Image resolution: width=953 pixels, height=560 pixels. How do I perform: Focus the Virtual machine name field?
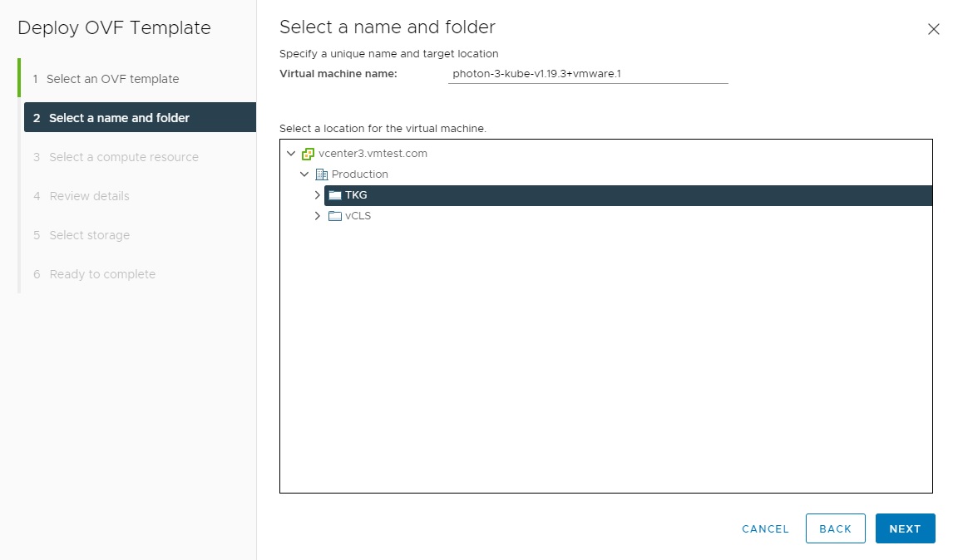587,74
